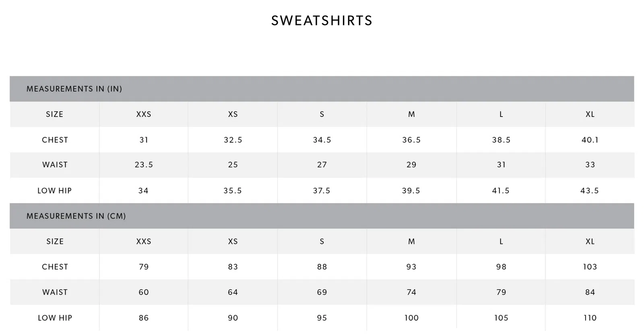The height and width of the screenshot is (336, 644).
Task: Select low hip value 37.5 for size S
Action: point(322,191)
